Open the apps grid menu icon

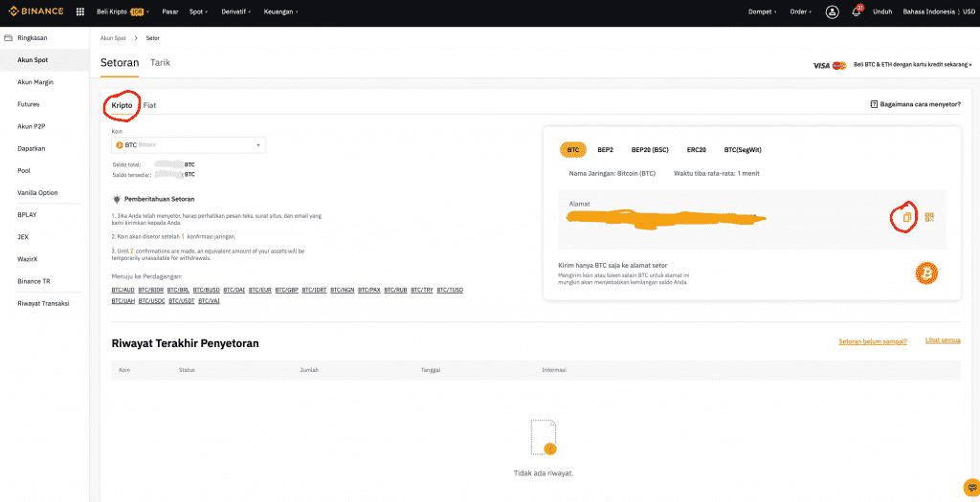click(79, 11)
